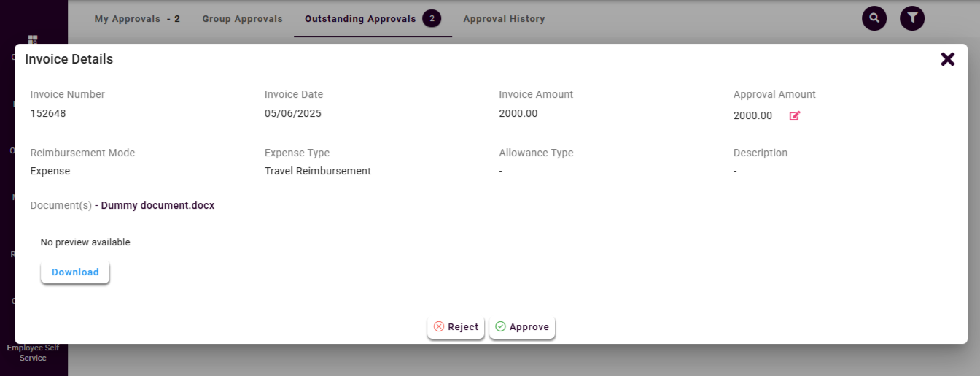Select the Outstanding Approvals tab

click(x=360, y=19)
